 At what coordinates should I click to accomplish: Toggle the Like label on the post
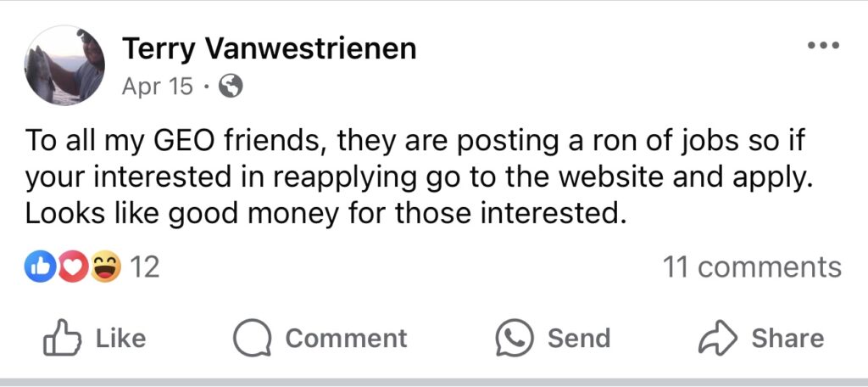coord(120,338)
